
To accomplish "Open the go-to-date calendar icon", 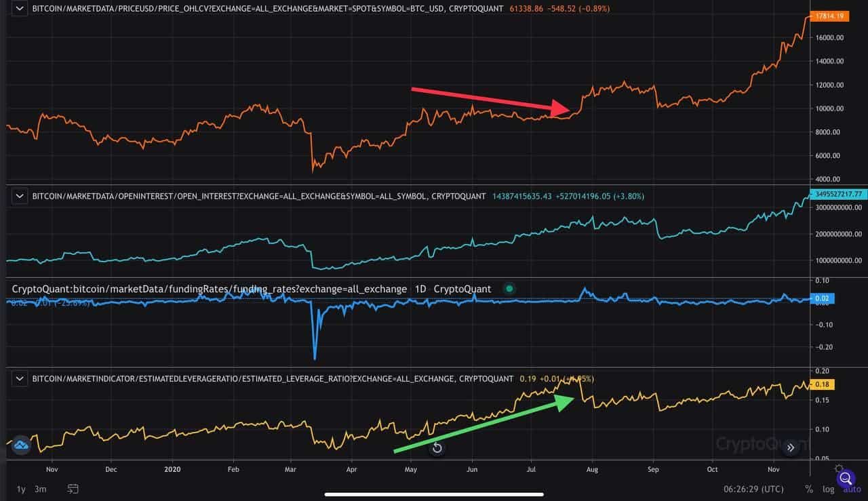I will (x=73, y=489).
